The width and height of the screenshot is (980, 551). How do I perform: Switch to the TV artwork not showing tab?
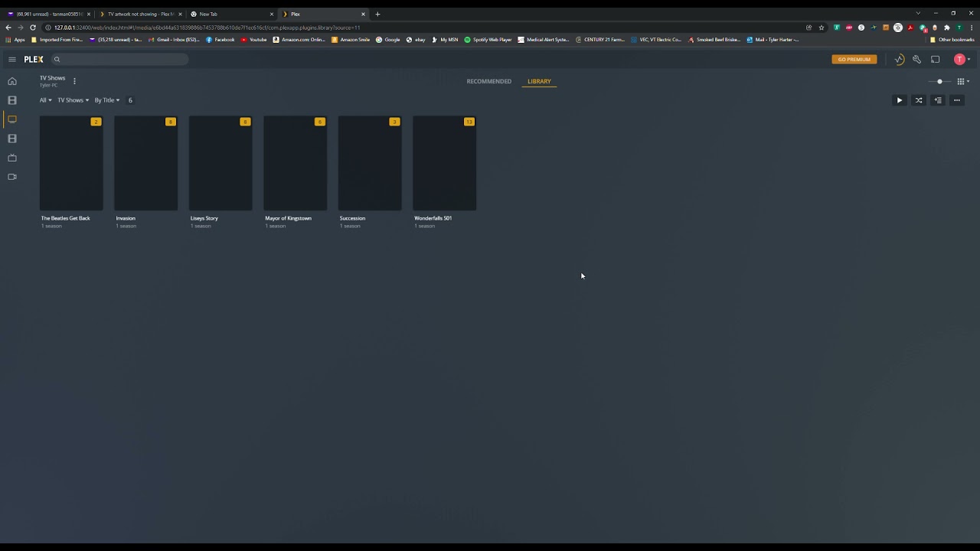[x=140, y=14]
